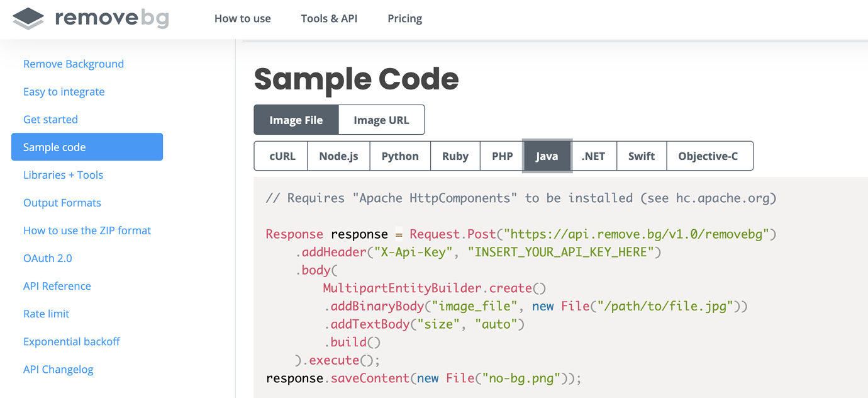
Task: View the Swift sample code
Action: 641,156
